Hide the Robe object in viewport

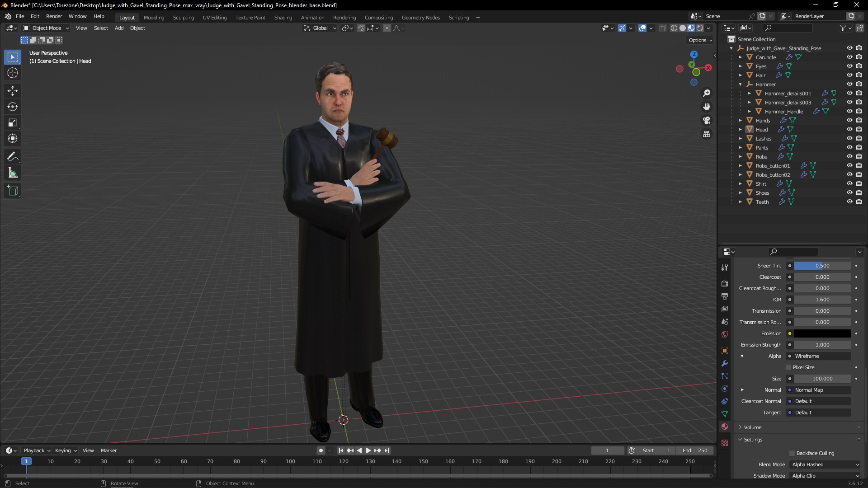click(x=849, y=156)
